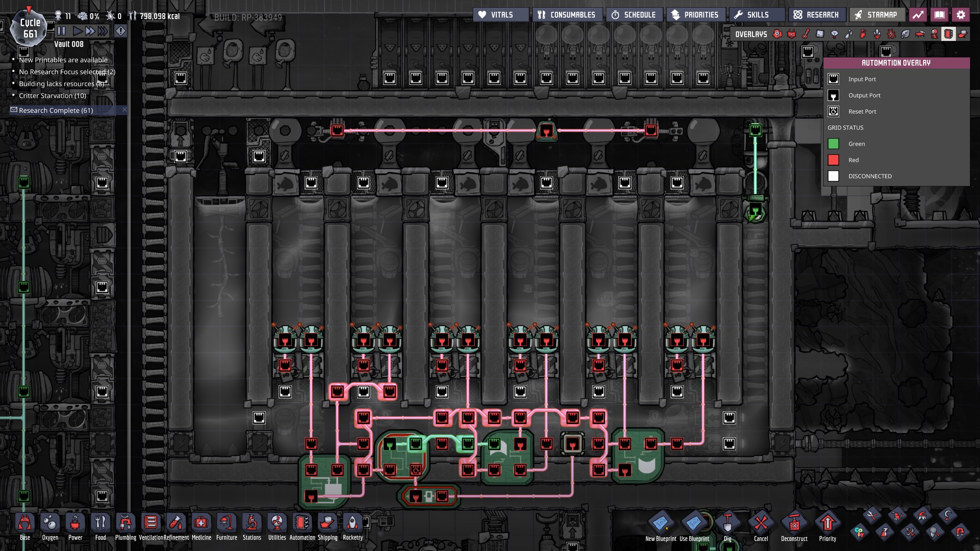Expand Building lacks resources notification
The height and width of the screenshot is (551, 980).
point(61,84)
